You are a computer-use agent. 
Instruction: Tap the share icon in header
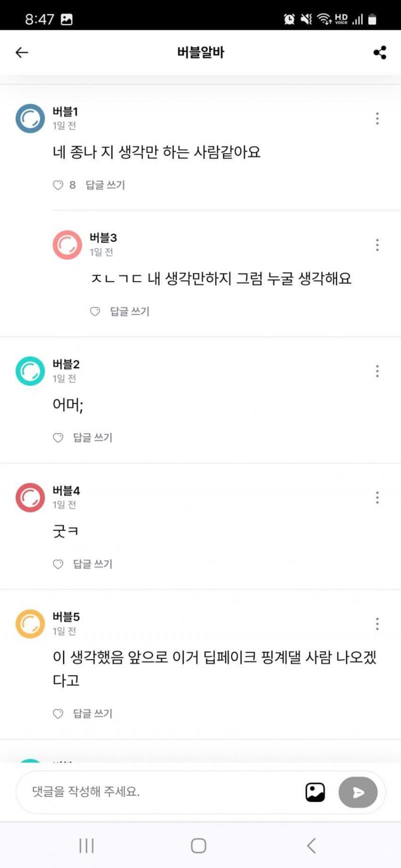[x=379, y=52]
